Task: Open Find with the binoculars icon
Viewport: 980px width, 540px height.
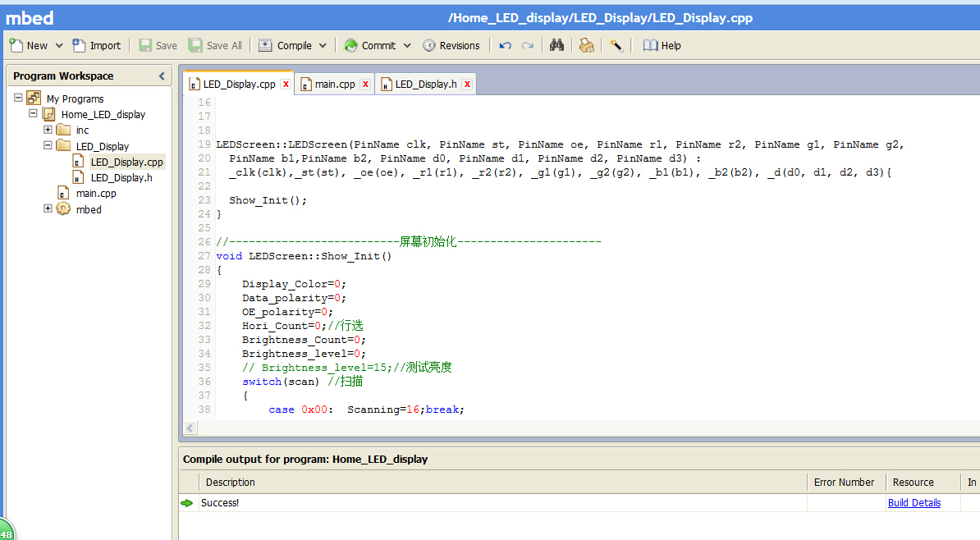Action: pos(556,45)
